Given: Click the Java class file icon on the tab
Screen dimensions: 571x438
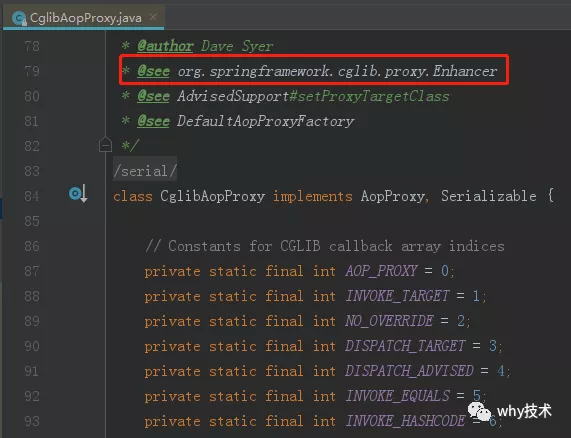Looking at the screenshot, I should click(19, 18).
